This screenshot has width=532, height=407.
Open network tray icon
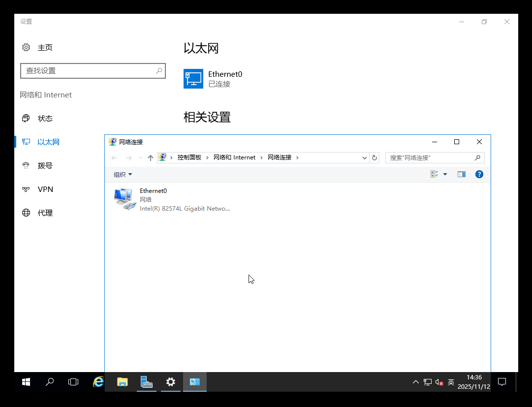point(428,382)
